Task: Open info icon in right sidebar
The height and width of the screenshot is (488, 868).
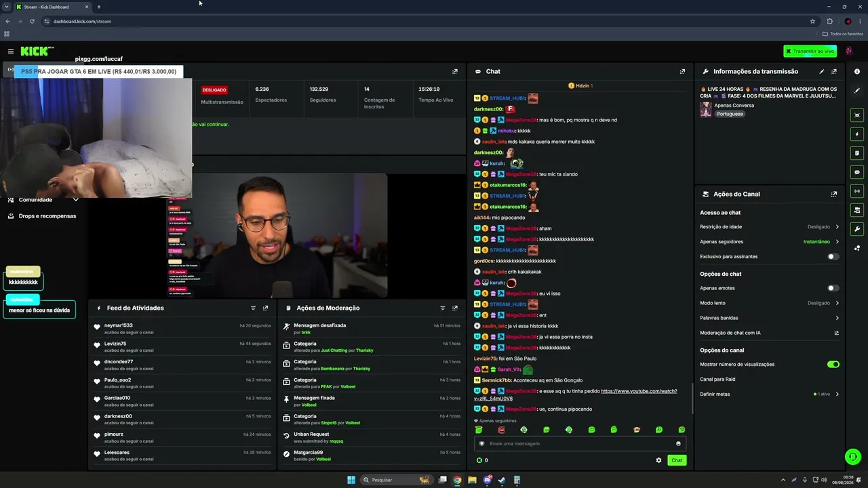Action: click(x=857, y=71)
